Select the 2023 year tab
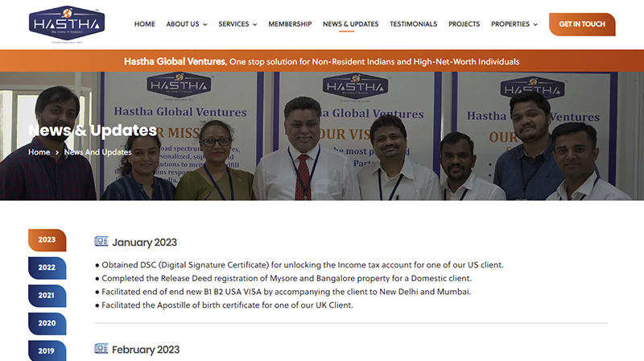Viewport: 644px width, 361px height. coord(47,239)
